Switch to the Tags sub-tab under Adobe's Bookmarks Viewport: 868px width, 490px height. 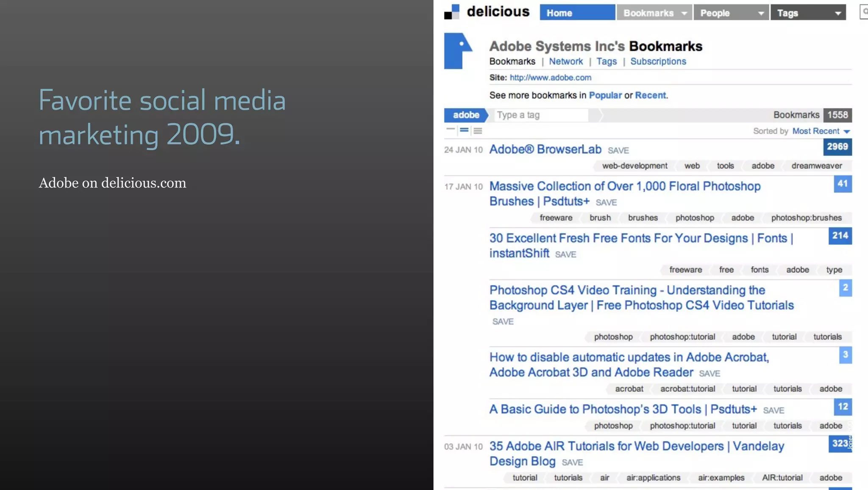606,61
